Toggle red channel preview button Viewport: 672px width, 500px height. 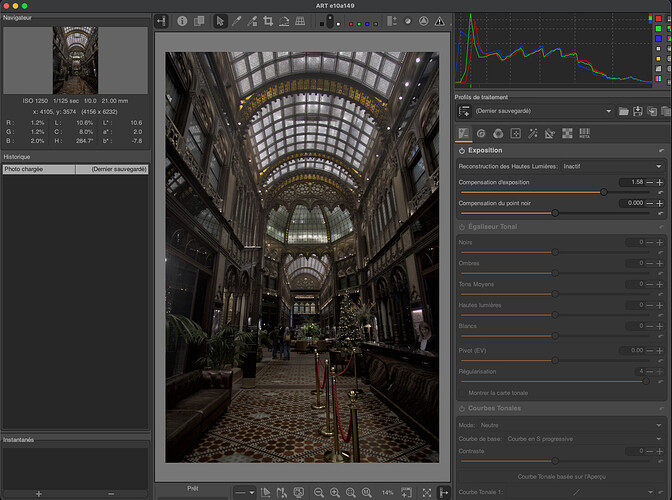(x=351, y=24)
